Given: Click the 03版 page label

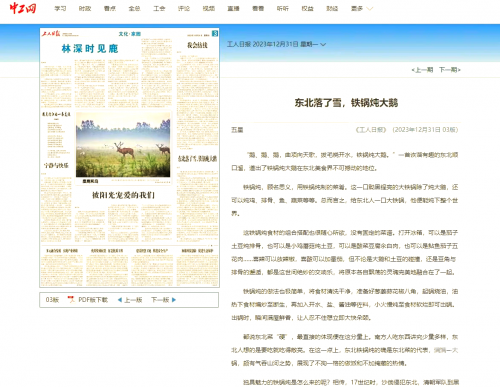Looking at the screenshot, I should click(x=52, y=300).
